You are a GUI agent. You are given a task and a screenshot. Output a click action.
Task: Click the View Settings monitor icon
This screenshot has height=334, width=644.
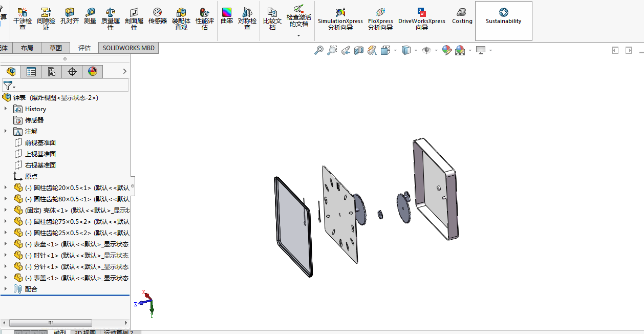481,50
